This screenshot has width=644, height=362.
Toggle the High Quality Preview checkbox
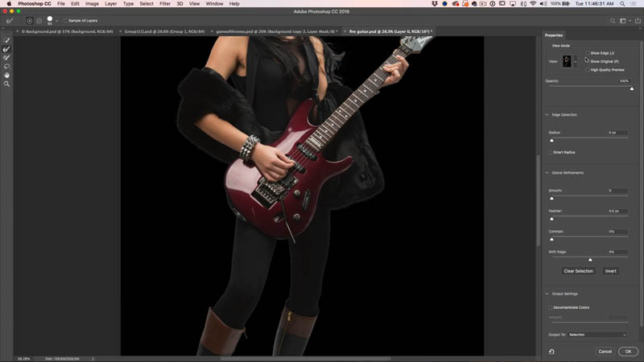pyautogui.click(x=588, y=70)
